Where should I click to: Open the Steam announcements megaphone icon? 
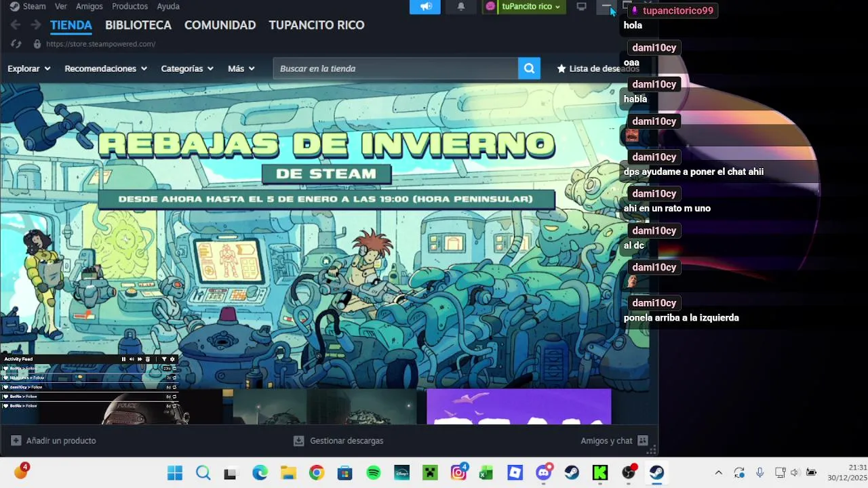coord(425,7)
